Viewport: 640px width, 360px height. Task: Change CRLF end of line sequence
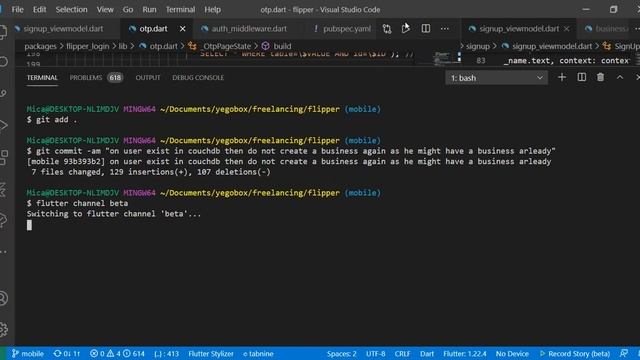click(x=402, y=353)
